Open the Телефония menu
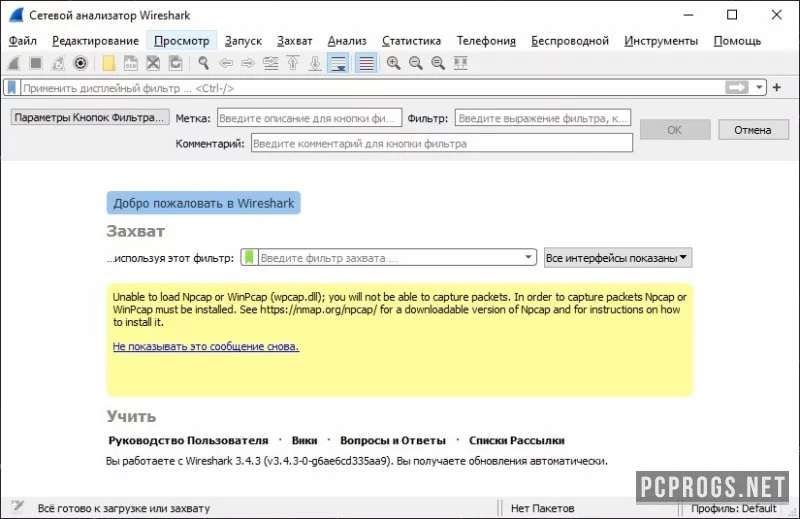 (486, 41)
